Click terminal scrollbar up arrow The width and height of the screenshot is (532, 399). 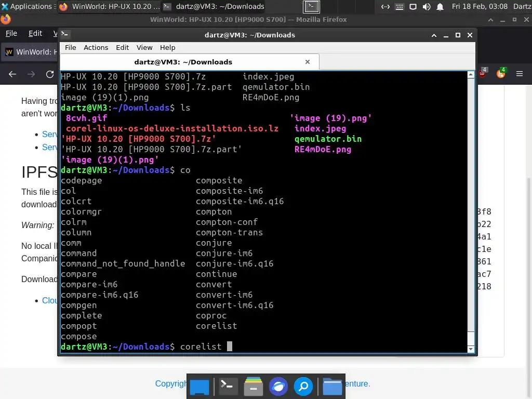tap(471, 75)
